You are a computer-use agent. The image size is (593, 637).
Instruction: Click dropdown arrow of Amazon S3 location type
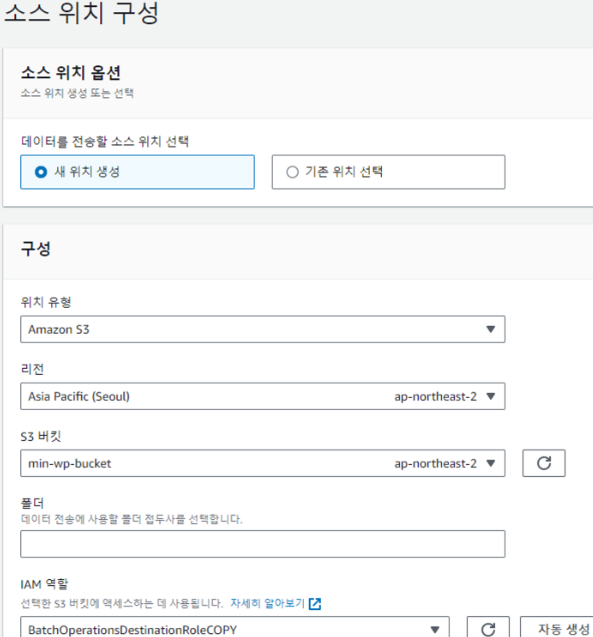(x=491, y=329)
